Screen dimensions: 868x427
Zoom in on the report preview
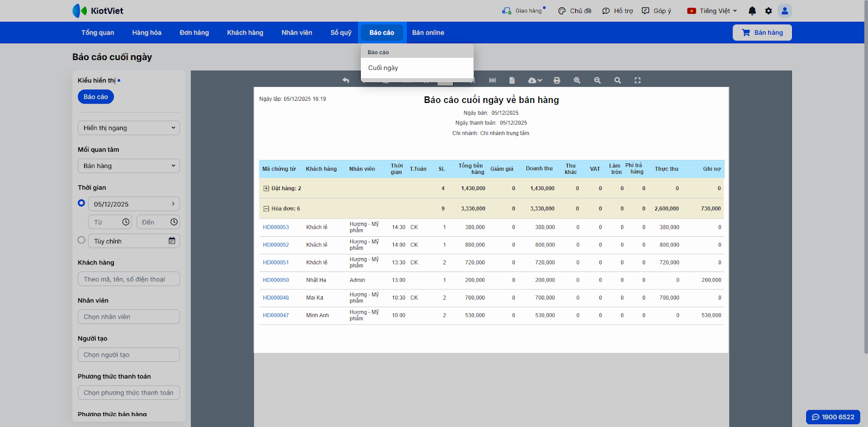[577, 80]
